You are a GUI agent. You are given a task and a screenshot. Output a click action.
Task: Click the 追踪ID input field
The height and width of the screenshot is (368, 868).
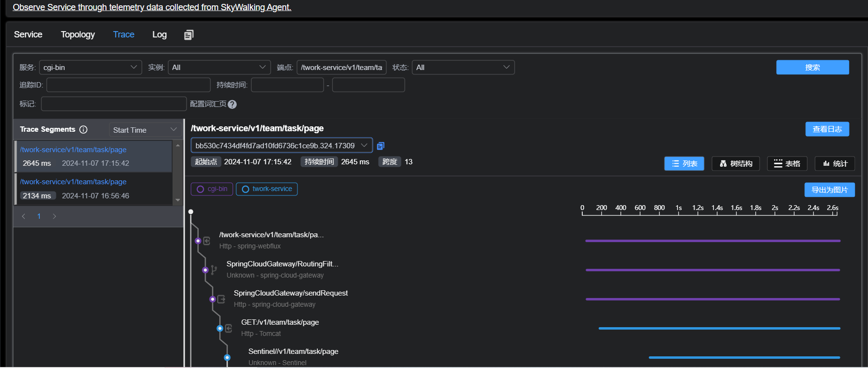point(128,85)
